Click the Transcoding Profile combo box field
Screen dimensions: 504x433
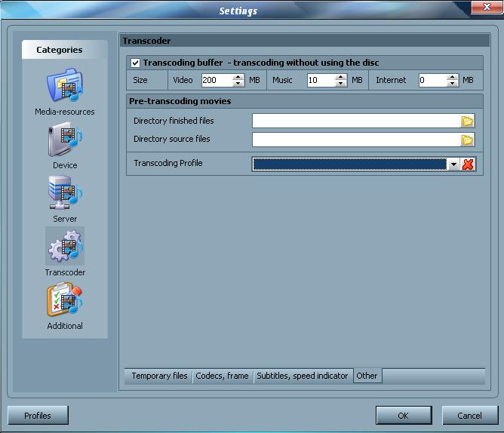click(x=350, y=164)
